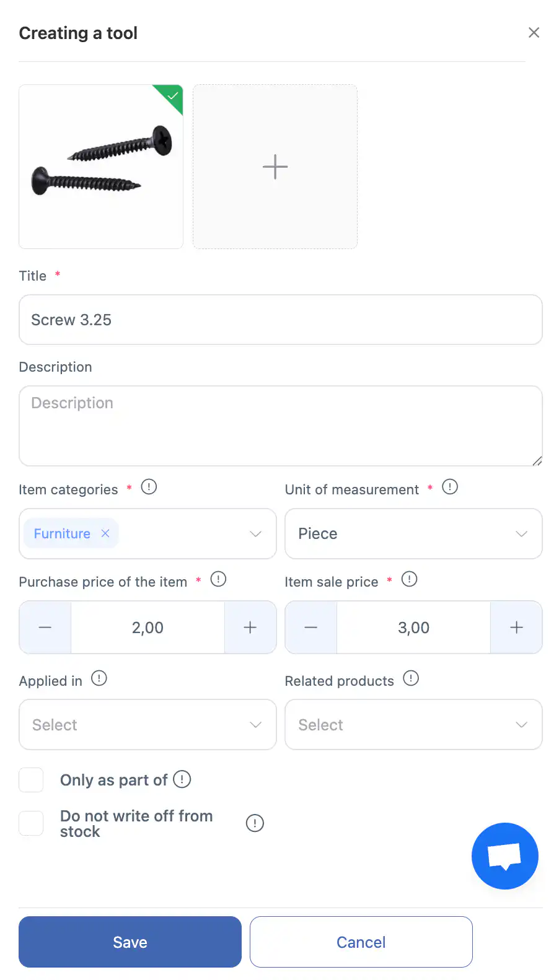Image resolution: width=559 pixels, height=980 pixels.
Task: Click the Cancel button
Action: 361,942
